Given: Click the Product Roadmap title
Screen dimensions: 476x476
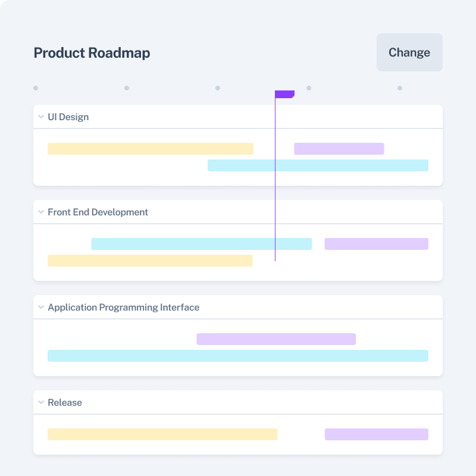Looking at the screenshot, I should coord(92,52).
